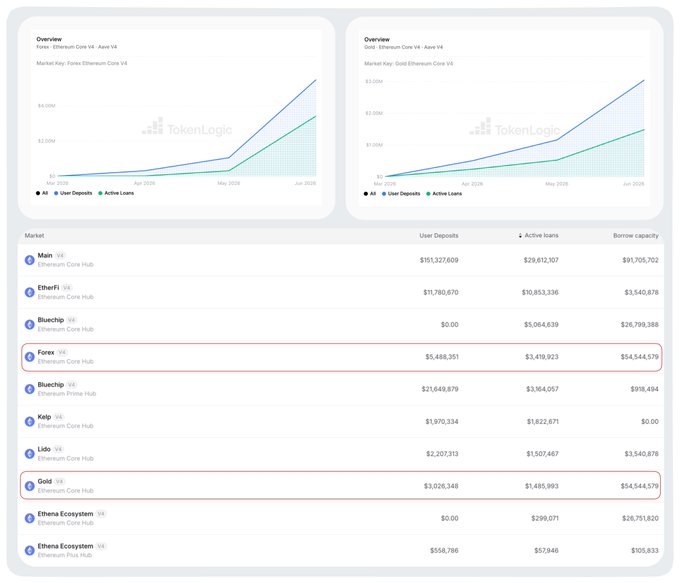
Task: Click Main user deposits value $151,327,609
Action: coord(439,260)
